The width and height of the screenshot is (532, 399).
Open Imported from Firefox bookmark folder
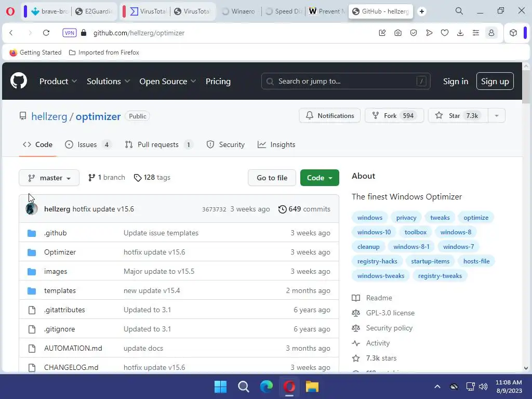point(104,52)
